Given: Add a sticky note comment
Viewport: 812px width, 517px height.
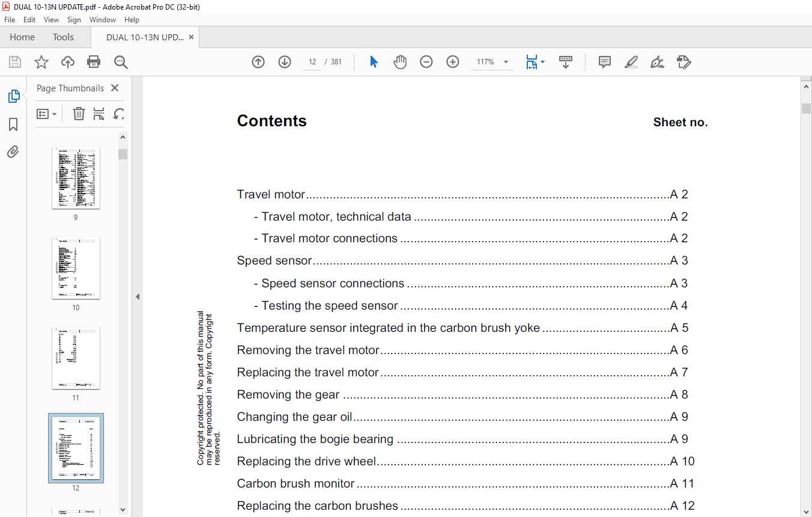Looking at the screenshot, I should pos(605,62).
